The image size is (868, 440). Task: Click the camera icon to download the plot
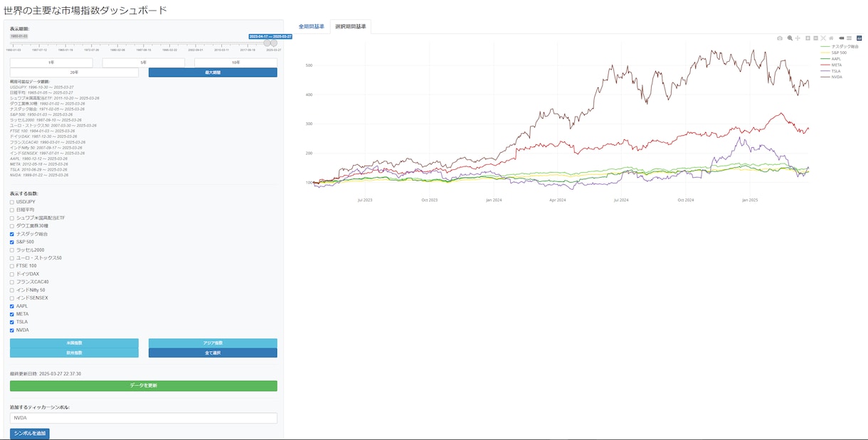[780, 38]
